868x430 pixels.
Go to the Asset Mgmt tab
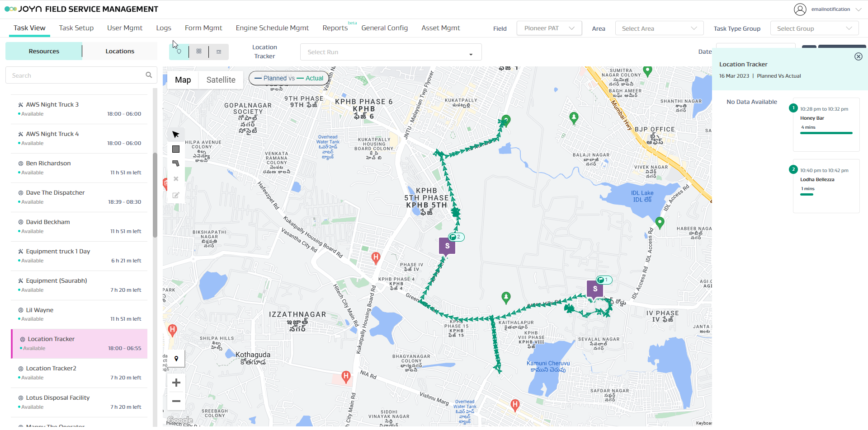click(x=440, y=28)
